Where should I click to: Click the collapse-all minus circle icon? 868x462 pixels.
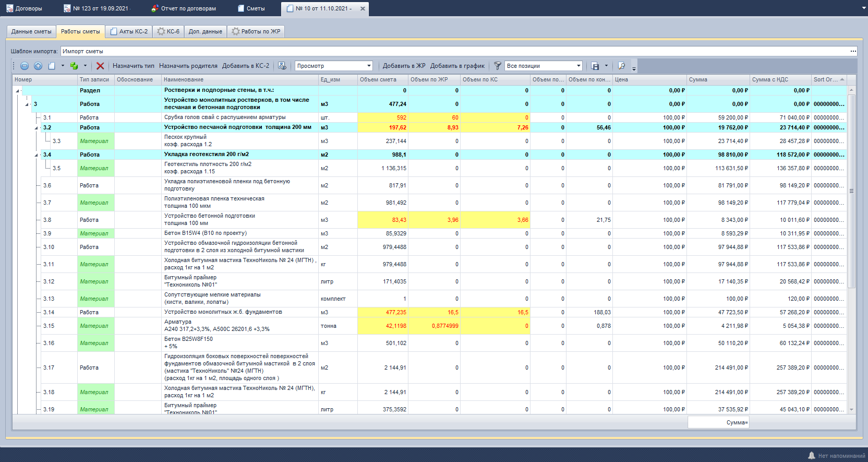(24, 66)
